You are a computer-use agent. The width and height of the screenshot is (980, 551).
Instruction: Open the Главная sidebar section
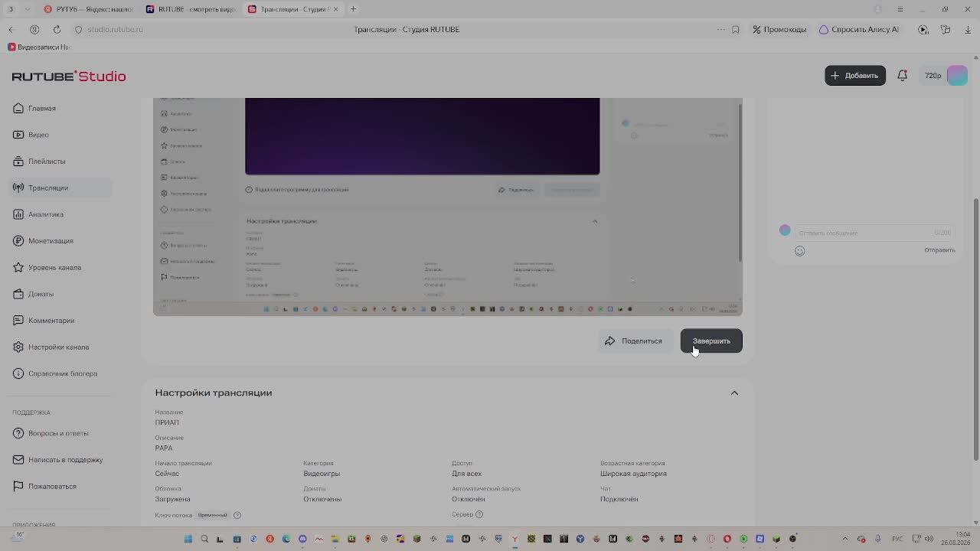click(60, 108)
